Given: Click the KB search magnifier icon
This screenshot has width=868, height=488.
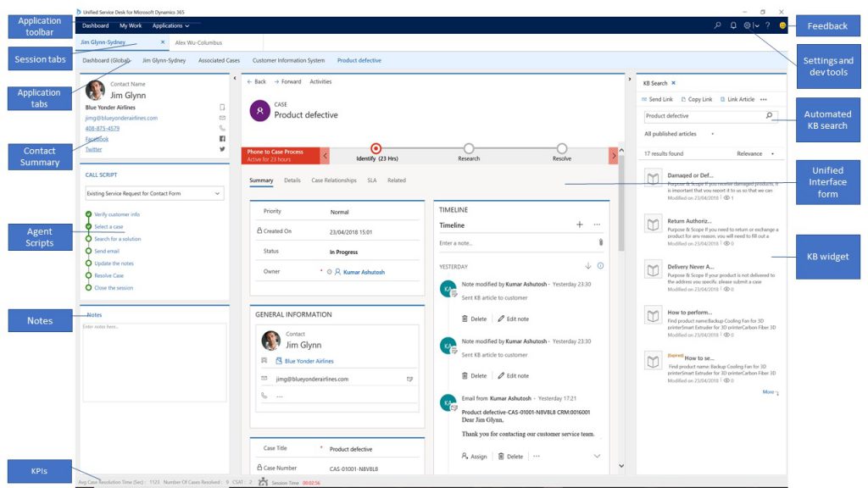Looking at the screenshot, I should tap(769, 115).
